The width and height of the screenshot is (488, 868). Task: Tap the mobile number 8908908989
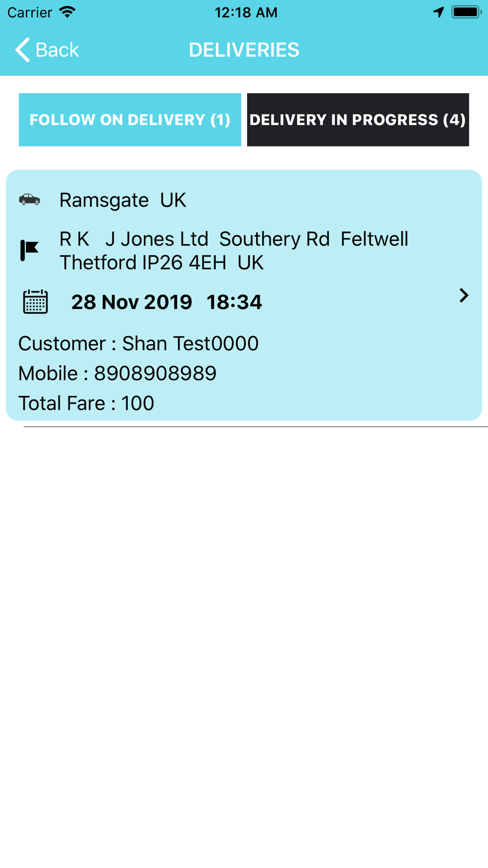click(x=155, y=373)
